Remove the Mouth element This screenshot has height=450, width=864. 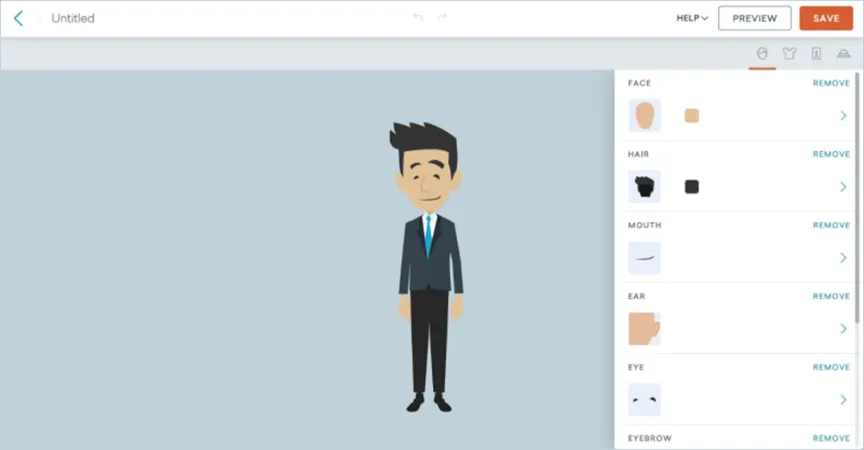pyautogui.click(x=831, y=225)
